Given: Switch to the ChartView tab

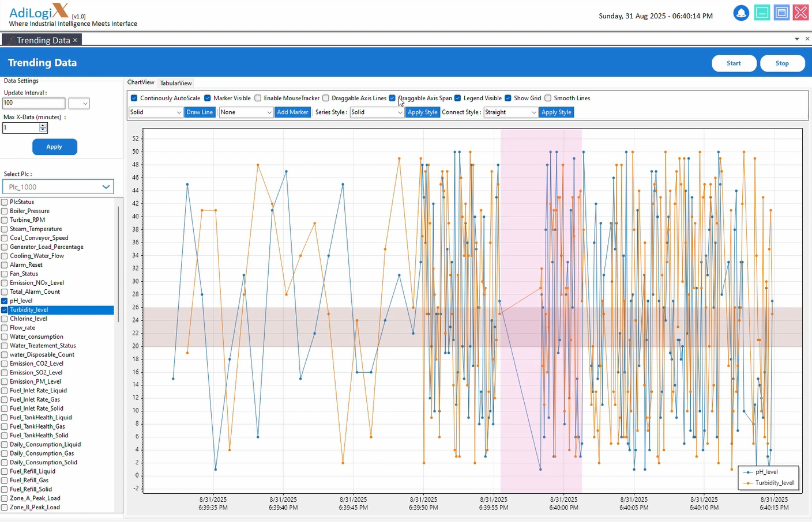Looking at the screenshot, I should click(x=141, y=83).
